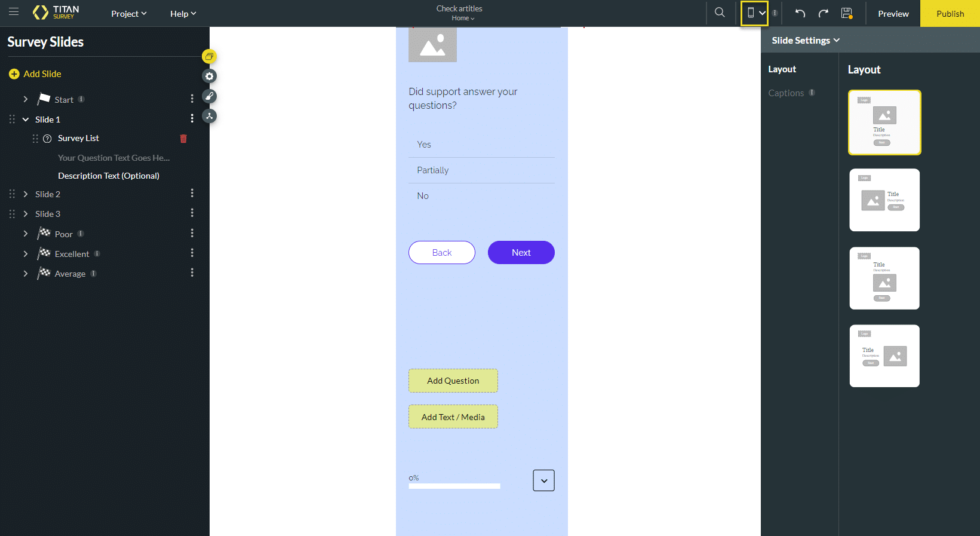Select the No answer option
980x536 pixels.
[x=423, y=196]
